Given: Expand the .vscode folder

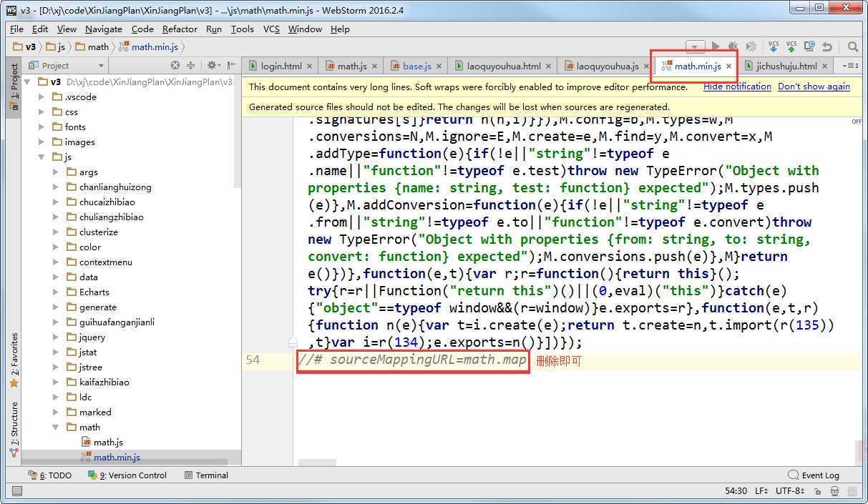Looking at the screenshot, I should pos(42,97).
